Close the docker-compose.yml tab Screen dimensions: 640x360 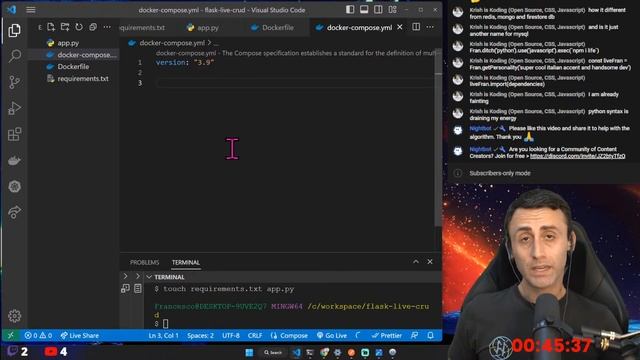point(400,27)
